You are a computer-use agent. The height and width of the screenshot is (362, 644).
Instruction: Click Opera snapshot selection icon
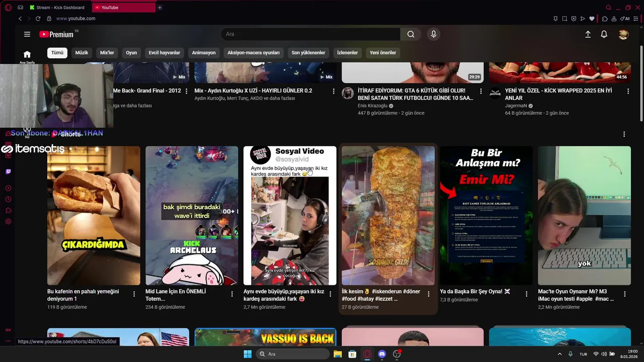click(x=565, y=19)
